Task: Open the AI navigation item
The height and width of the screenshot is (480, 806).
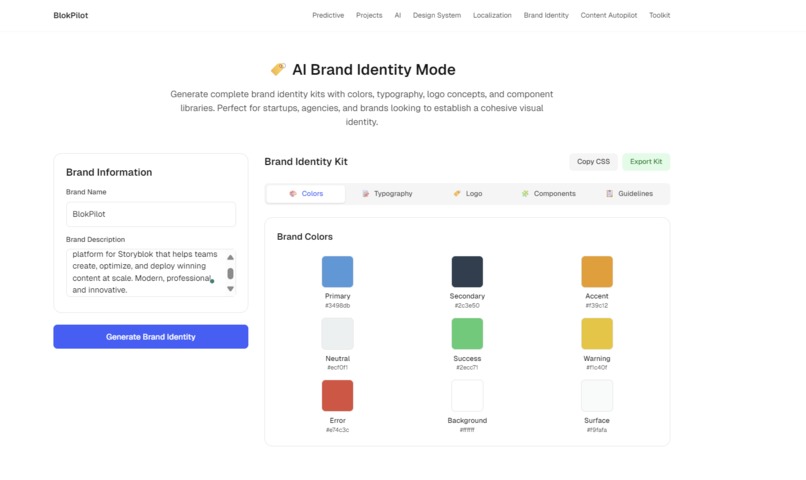Action: click(397, 15)
